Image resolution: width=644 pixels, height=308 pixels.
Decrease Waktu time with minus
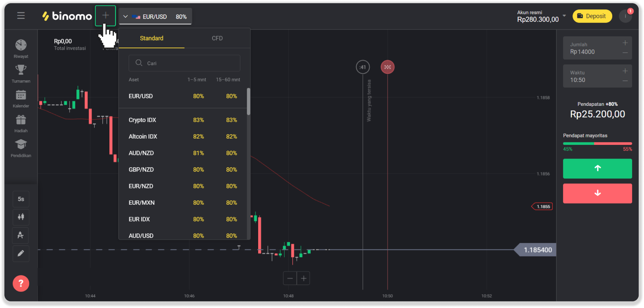625,81
